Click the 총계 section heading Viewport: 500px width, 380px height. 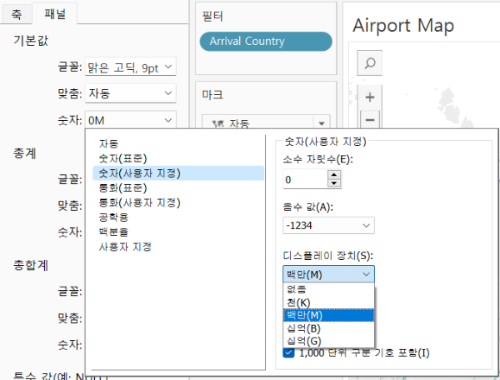click(x=25, y=153)
